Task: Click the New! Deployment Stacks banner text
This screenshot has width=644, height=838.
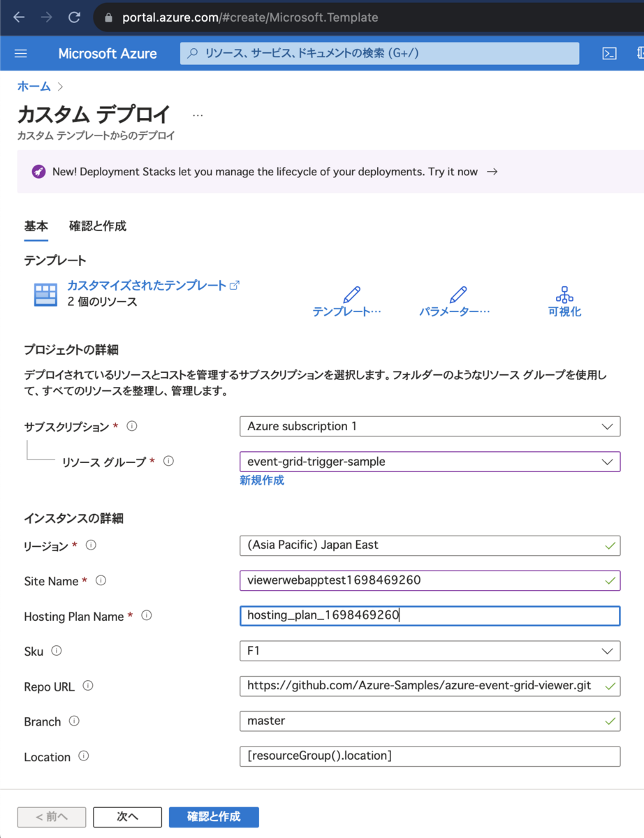Action: 265,172
